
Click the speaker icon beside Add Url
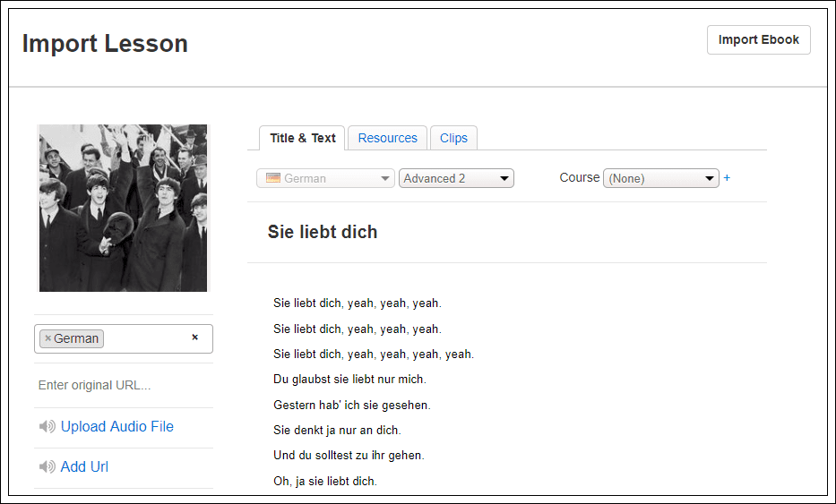(x=47, y=467)
